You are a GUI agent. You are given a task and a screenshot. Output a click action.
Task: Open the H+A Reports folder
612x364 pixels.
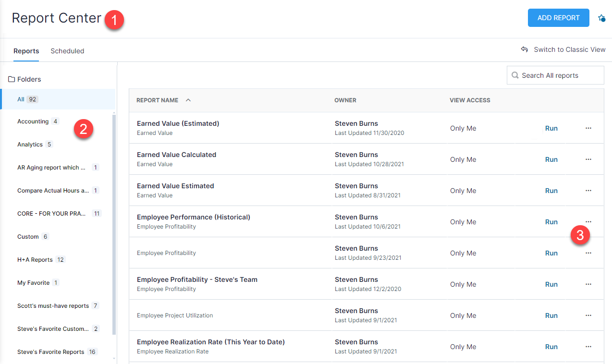pos(35,260)
